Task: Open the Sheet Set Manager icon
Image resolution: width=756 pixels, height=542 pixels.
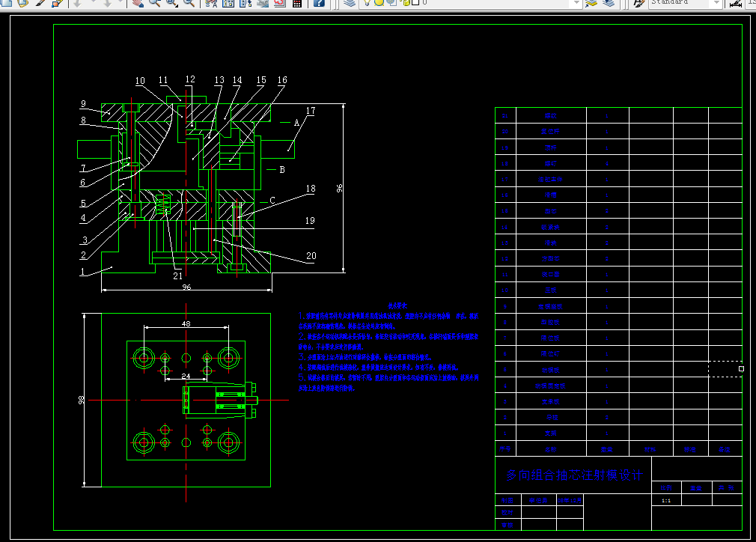Action: 263,3
